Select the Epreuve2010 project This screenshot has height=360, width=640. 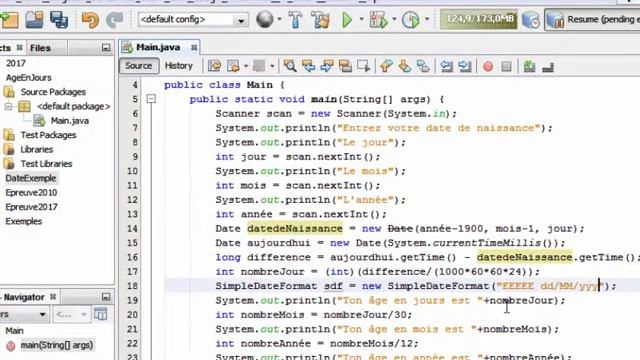tap(31, 193)
